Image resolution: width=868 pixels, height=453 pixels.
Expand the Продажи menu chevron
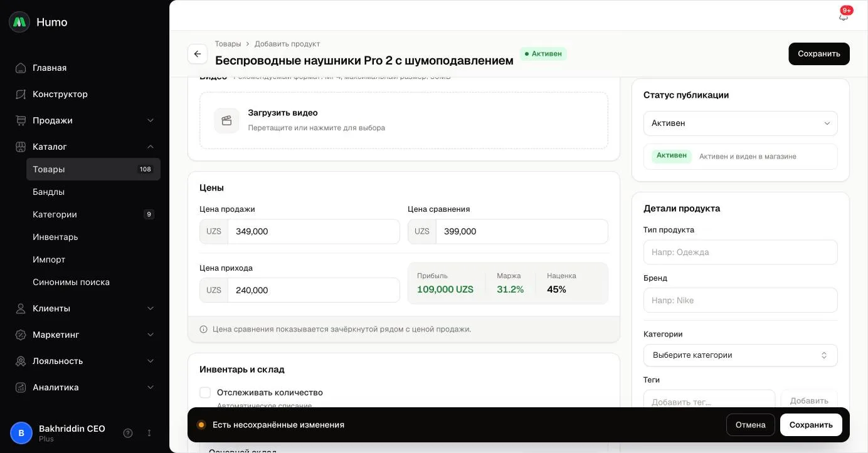coord(151,120)
